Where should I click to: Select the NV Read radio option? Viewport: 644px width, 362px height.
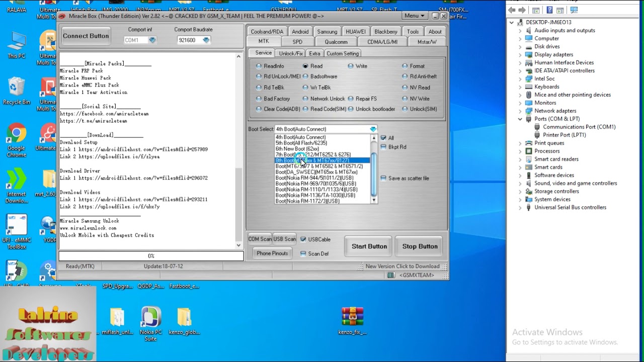point(416,87)
